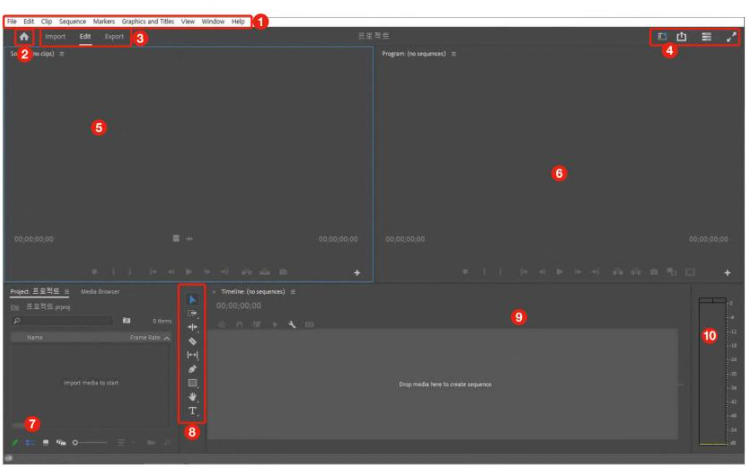Click 'Drop media here to create sequence'
This screenshot has height=467, width=756.
point(445,385)
